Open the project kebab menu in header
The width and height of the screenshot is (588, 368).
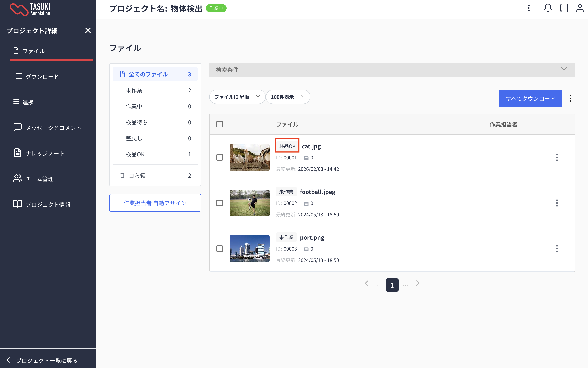coord(529,8)
